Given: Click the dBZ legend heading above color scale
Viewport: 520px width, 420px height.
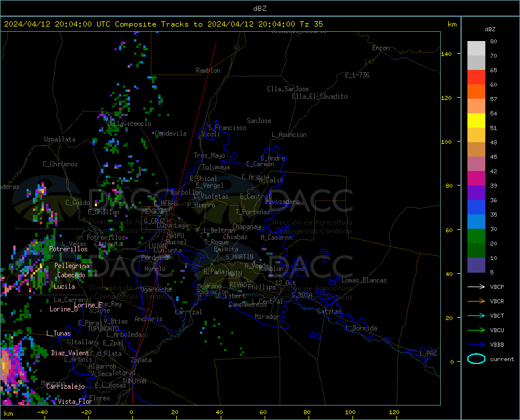Looking at the screenshot, I should 490,29.
